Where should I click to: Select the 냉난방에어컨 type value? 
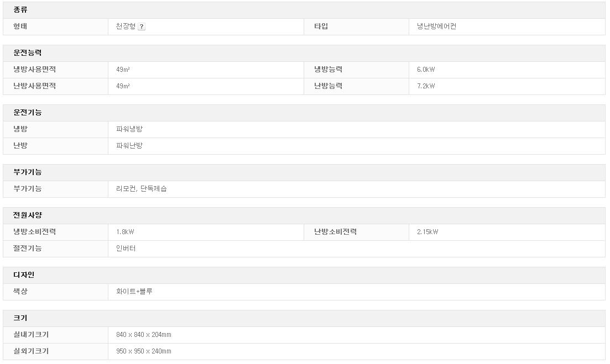(436, 27)
